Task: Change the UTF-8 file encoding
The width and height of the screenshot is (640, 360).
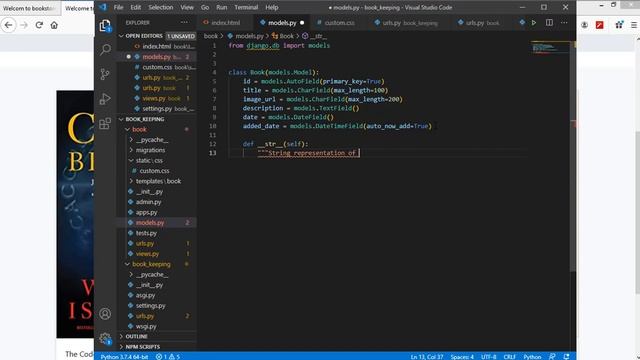Action: [489, 357]
